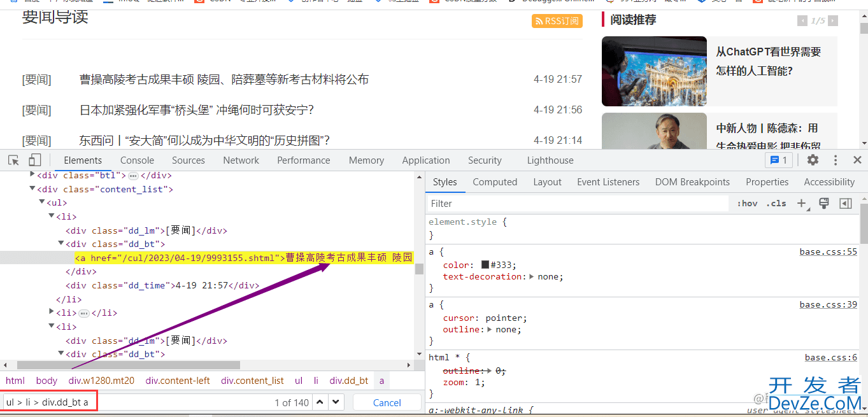
Task: Collapse the div class="content_list" node
Action: click(32, 189)
